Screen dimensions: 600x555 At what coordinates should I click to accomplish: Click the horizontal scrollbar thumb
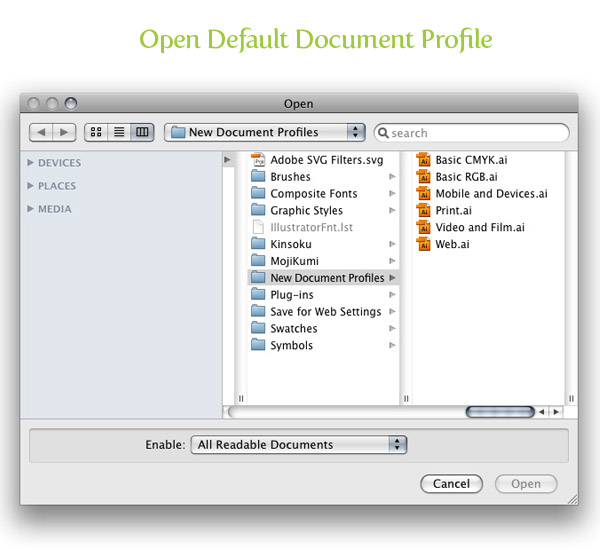(x=500, y=412)
